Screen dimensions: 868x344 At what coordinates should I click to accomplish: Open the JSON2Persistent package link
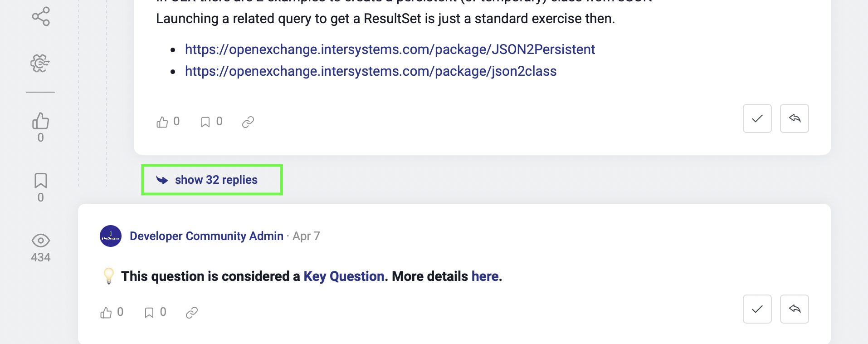click(390, 49)
